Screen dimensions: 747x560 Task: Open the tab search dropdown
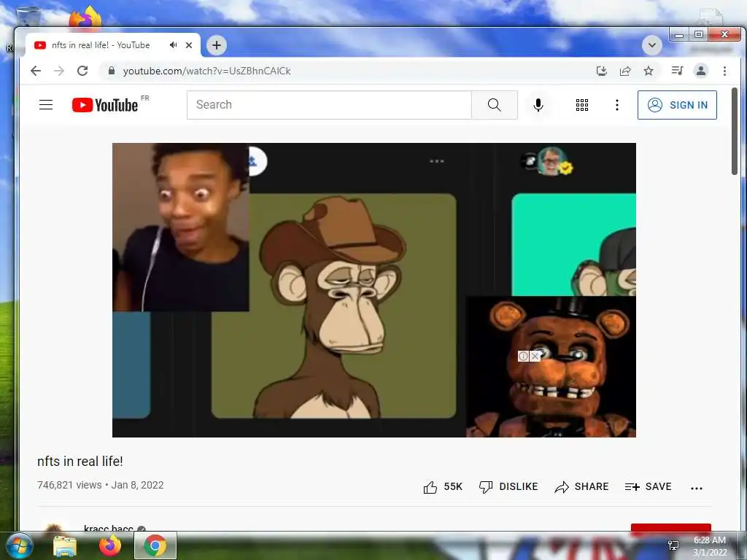pos(651,45)
